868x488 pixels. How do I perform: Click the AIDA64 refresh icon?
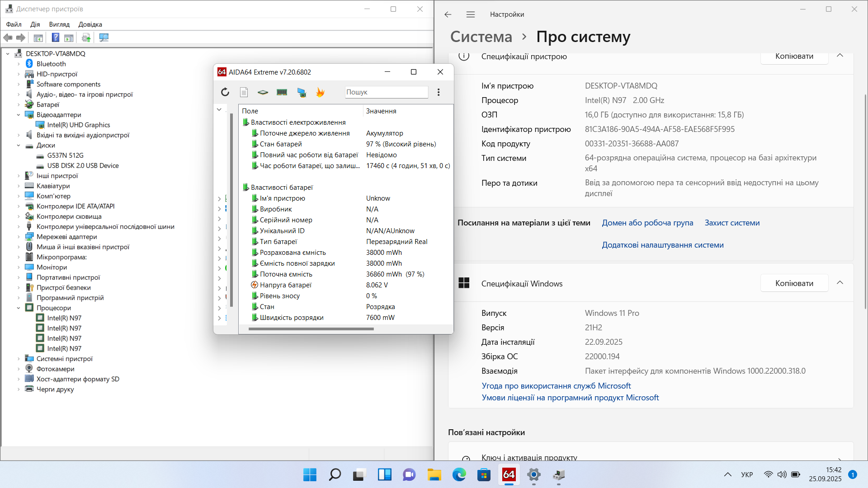(225, 92)
